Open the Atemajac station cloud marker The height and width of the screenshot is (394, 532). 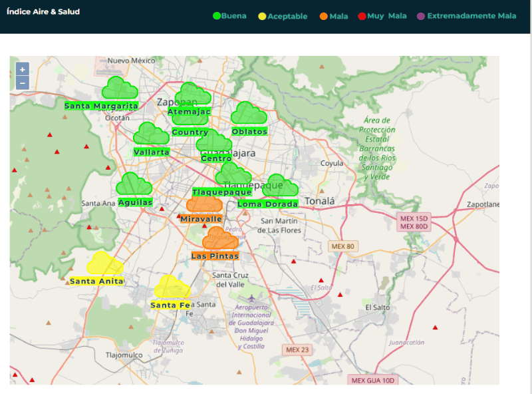pos(195,95)
